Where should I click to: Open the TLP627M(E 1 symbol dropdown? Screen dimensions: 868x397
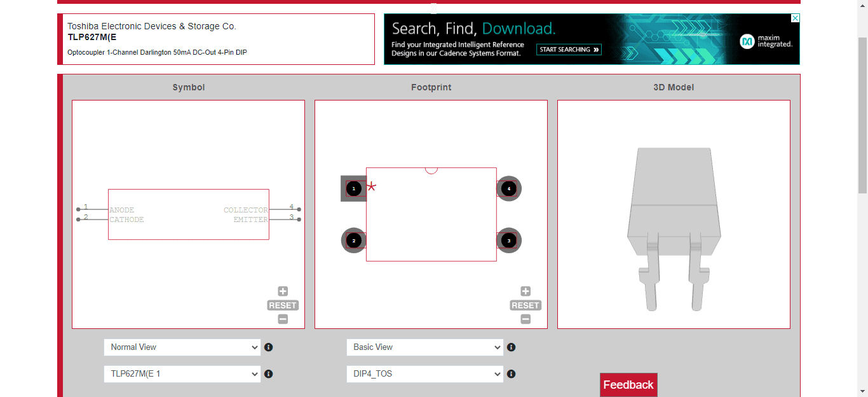coord(182,374)
